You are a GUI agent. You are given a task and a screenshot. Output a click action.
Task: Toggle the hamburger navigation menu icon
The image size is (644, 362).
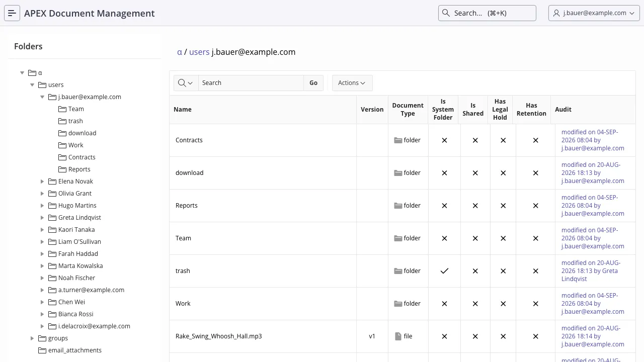[12, 13]
